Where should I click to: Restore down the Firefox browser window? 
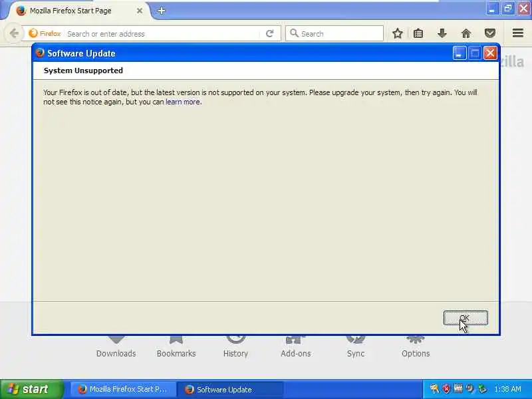(x=508, y=9)
